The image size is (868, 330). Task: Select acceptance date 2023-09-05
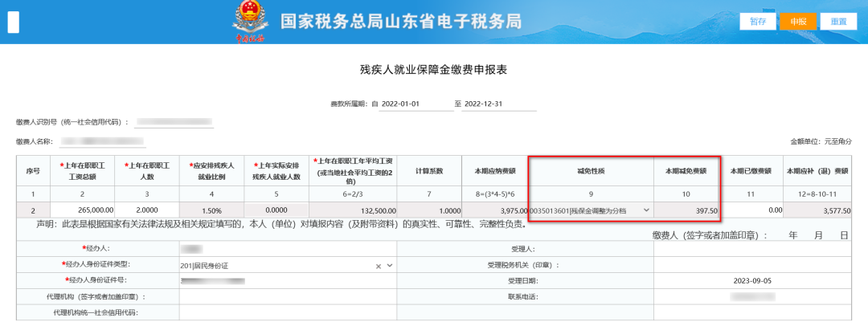(x=752, y=281)
